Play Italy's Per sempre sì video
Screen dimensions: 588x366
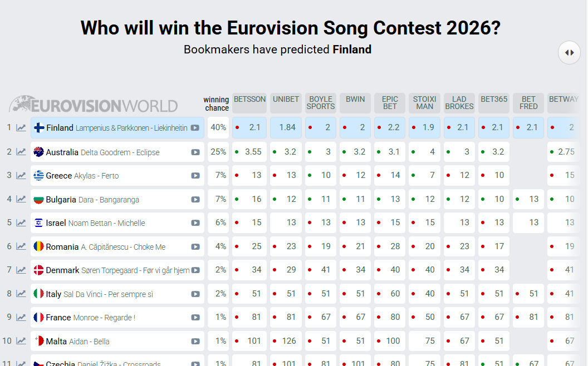coord(195,294)
